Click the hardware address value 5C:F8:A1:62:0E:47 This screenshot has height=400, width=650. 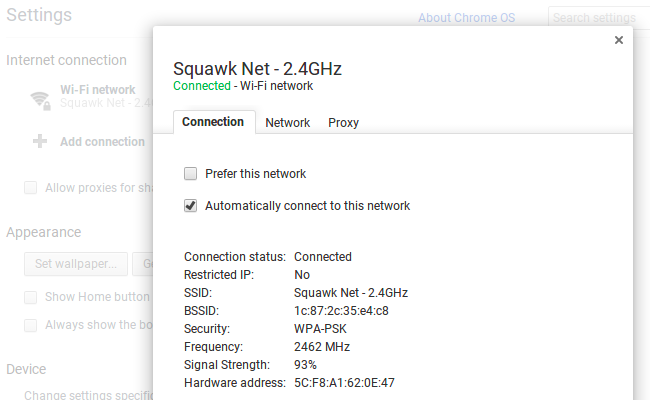pyautogui.click(x=344, y=383)
